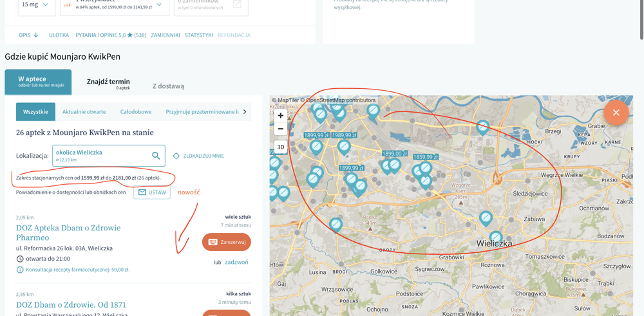Click the okolica Wieliczka location field
Image resolution: width=644 pixels, height=316 pixels.
coord(109,156)
